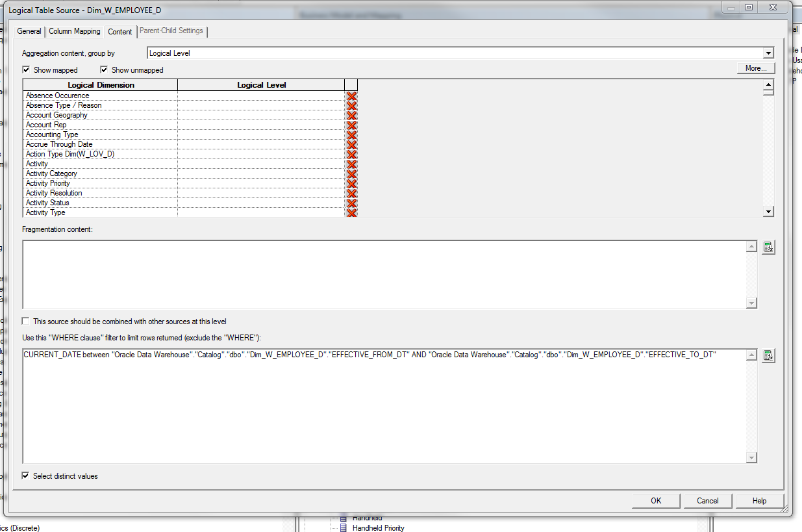Screen dimensions: 802x532
Task: Uncheck Select distinct values
Action: click(x=25, y=475)
